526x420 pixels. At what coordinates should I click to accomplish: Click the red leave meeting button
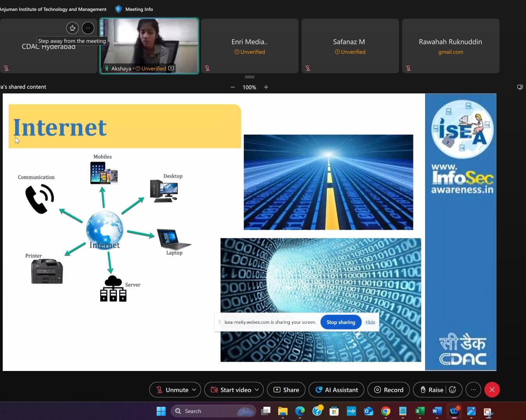click(492, 390)
